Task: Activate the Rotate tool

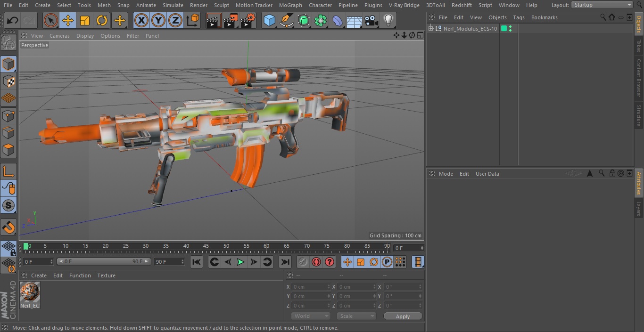Action: point(102,20)
